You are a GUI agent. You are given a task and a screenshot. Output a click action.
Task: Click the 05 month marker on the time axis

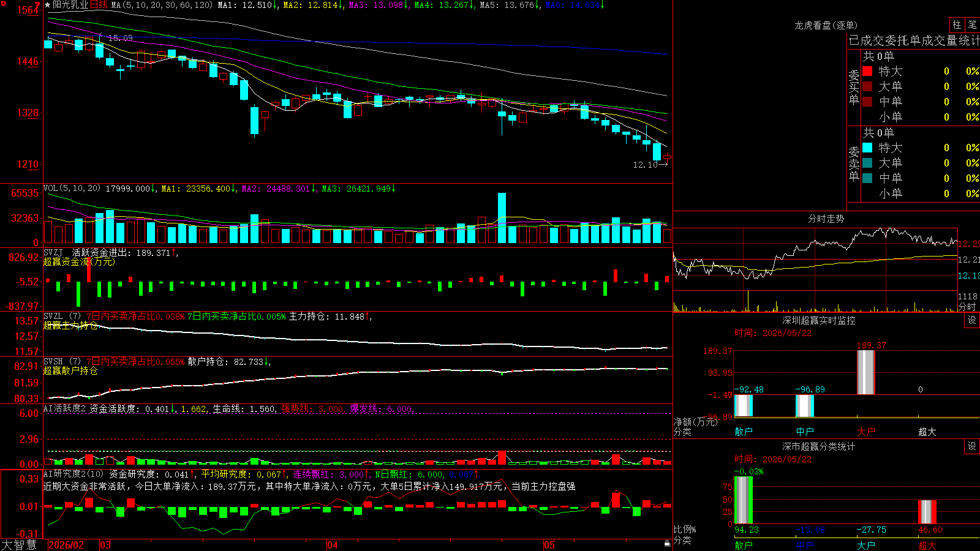click(549, 545)
